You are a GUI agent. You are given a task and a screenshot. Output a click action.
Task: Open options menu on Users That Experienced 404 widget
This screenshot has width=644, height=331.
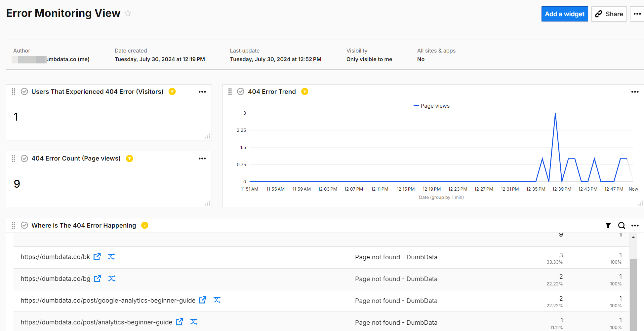coord(202,92)
